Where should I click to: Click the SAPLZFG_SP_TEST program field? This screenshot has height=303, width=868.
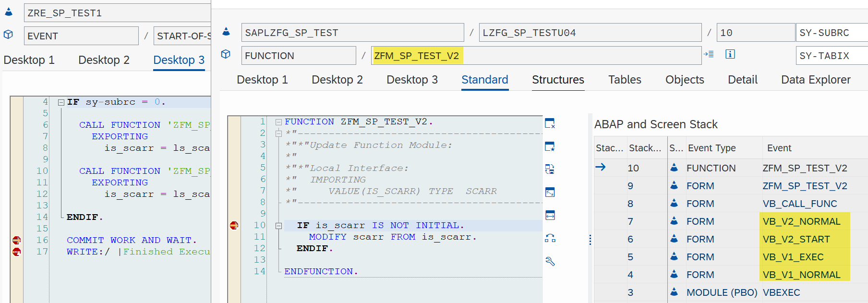coord(352,33)
